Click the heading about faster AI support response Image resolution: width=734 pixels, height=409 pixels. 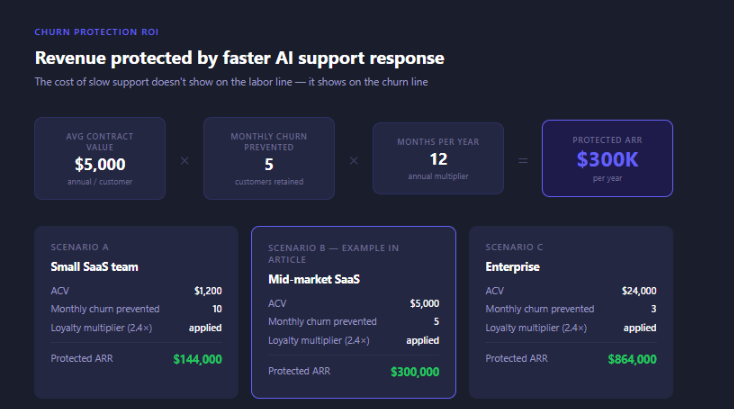coord(239,59)
